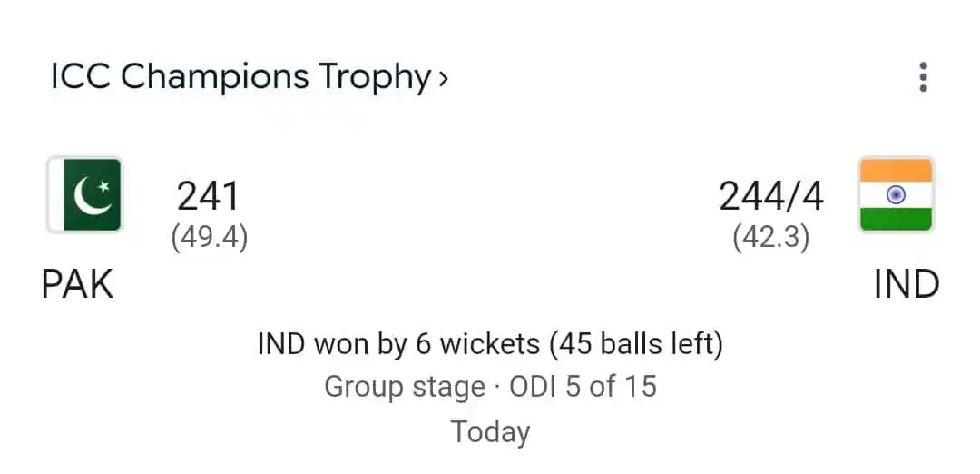The width and height of the screenshot is (980, 474).
Task: Click the Pakistan flag icon
Action: tap(84, 194)
